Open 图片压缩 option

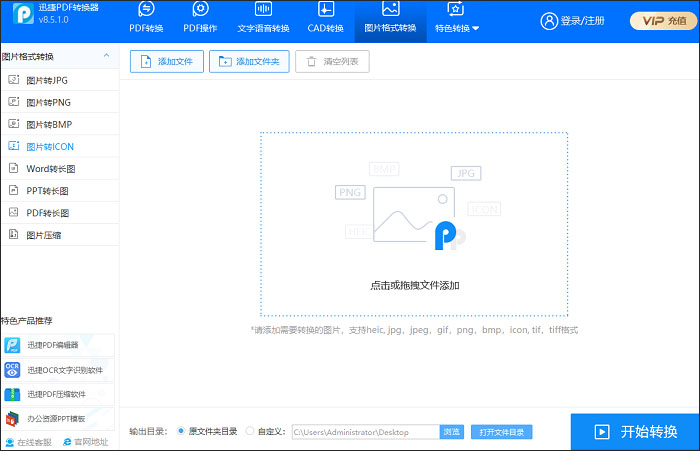(60, 235)
